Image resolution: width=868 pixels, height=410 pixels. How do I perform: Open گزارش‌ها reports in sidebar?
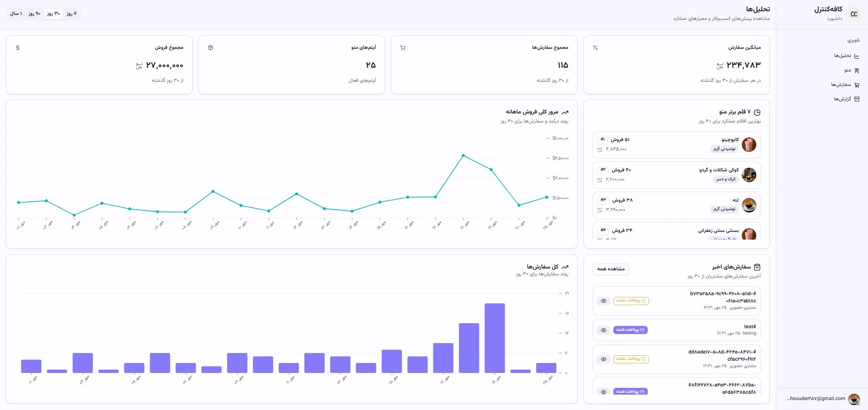[846, 99]
